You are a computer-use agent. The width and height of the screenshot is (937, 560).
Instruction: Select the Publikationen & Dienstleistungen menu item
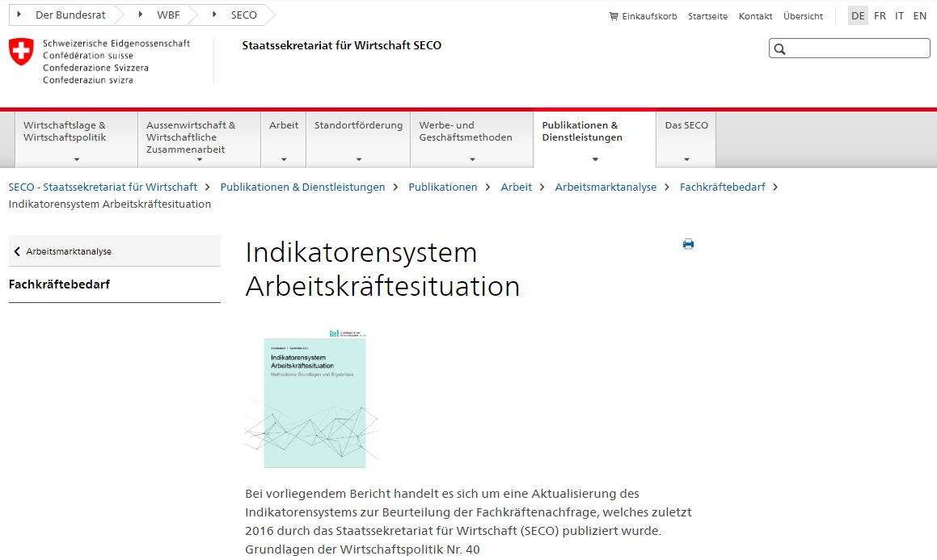[584, 132]
